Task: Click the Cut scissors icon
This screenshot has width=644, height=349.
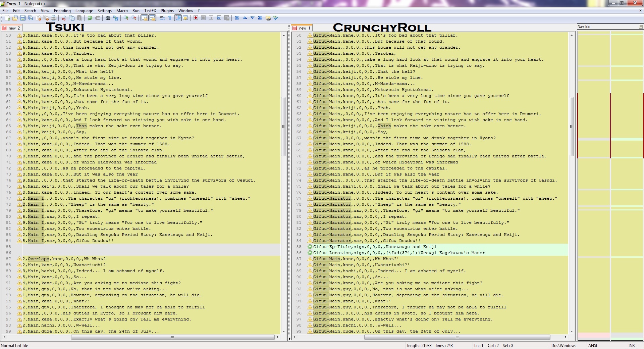Action: (64, 18)
